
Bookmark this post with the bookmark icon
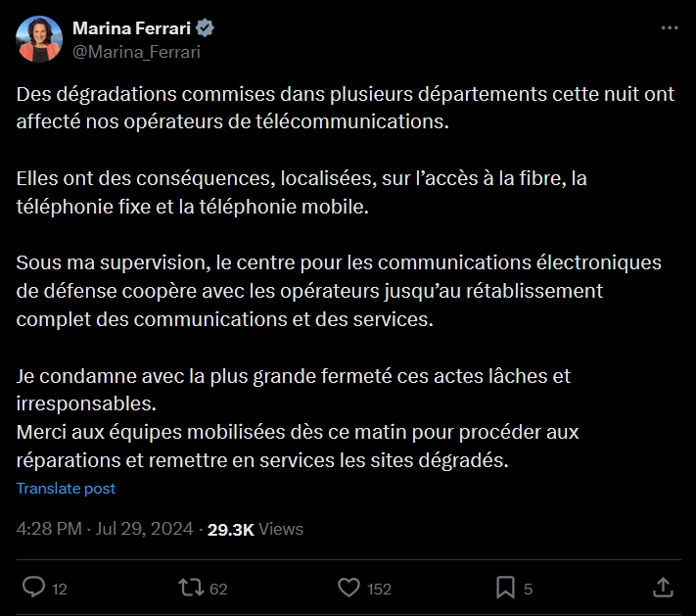pyautogui.click(x=505, y=588)
